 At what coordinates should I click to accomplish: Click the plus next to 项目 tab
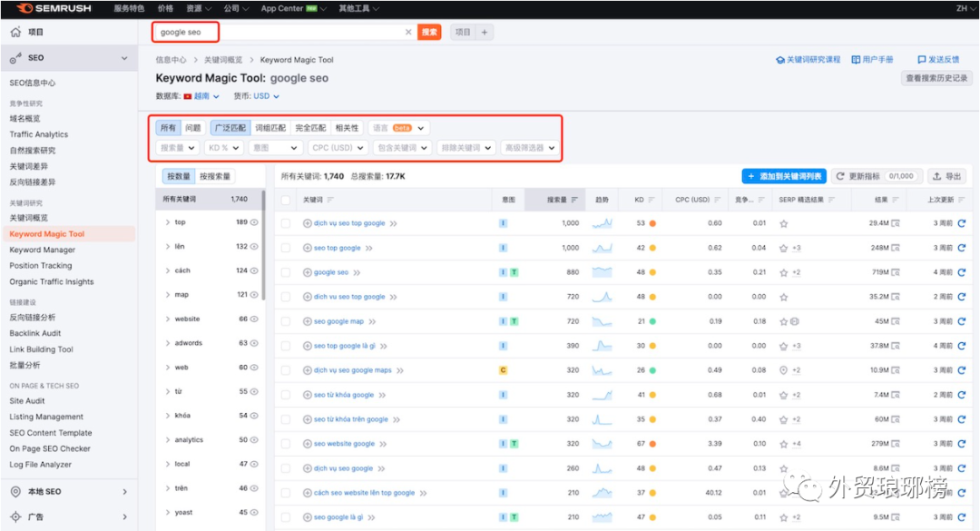485,32
